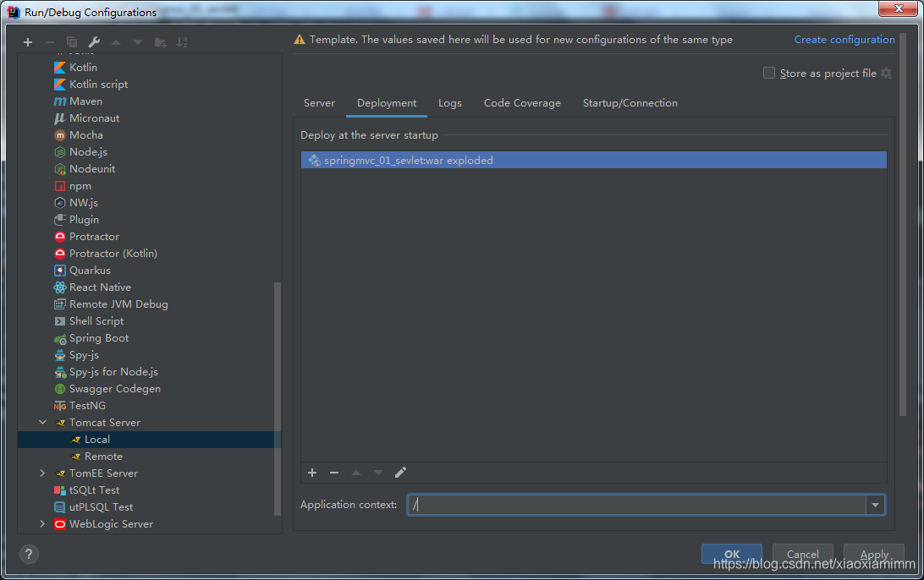
Task: Close the Run/Debug Configurations dialog
Action: (x=898, y=8)
